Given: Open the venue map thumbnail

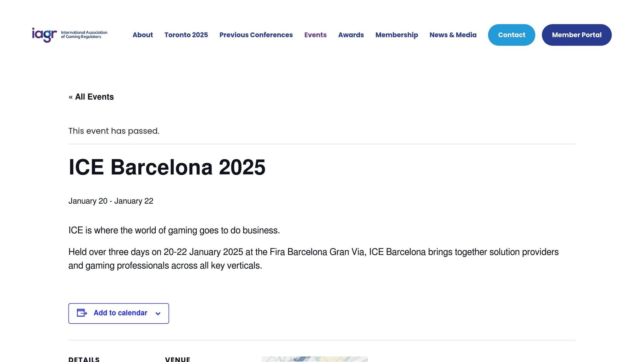Looking at the screenshot, I should click(x=314, y=359).
